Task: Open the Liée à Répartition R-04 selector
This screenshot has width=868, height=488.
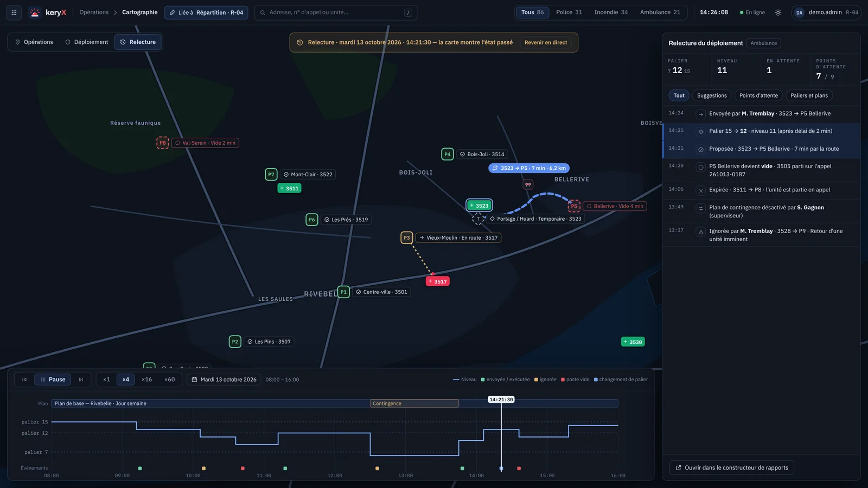Action: pos(206,12)
